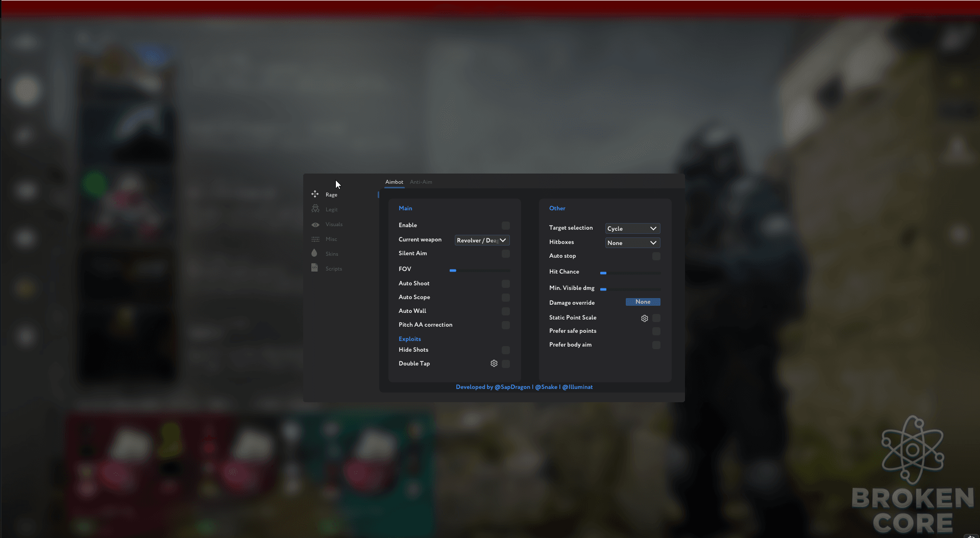Toggle the Enable checkbox in Main
The image size is (980, 538).
click(x=505, y=226)
